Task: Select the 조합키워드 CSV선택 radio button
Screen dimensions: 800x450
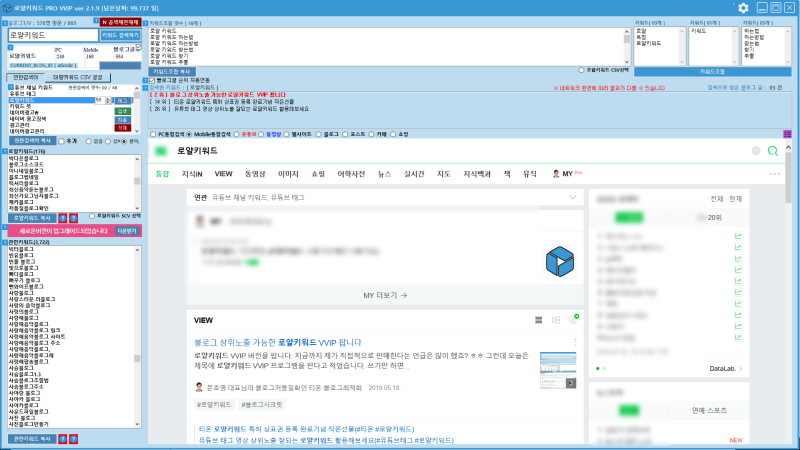Action: point(581,70)
